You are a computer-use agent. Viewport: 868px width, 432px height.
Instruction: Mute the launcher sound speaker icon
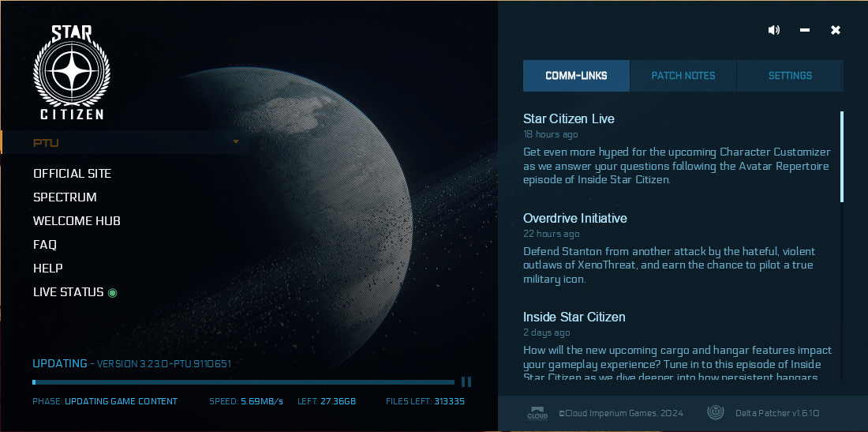pos(774,31)
